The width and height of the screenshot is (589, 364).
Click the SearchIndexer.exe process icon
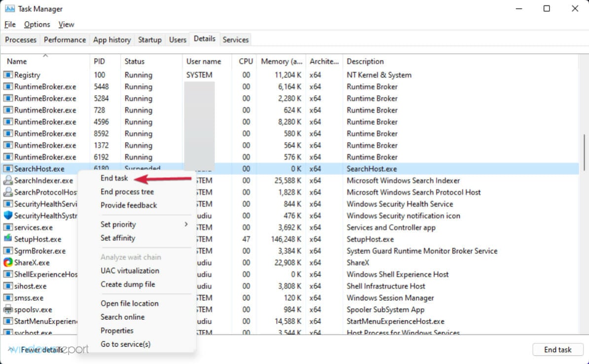[7, 181]
